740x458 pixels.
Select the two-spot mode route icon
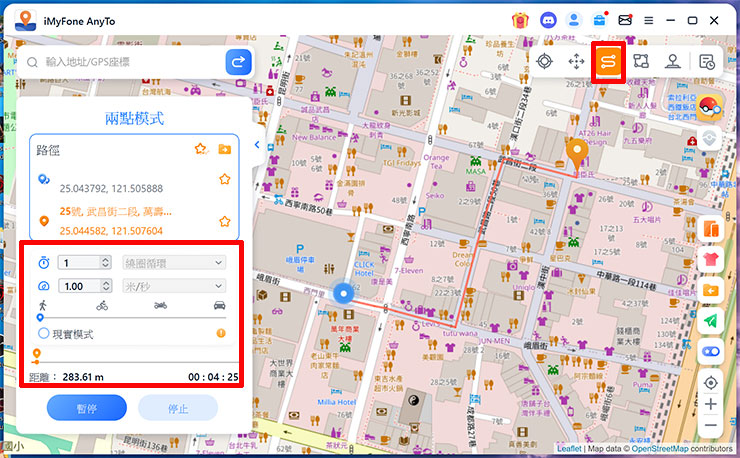click(608, 61)
